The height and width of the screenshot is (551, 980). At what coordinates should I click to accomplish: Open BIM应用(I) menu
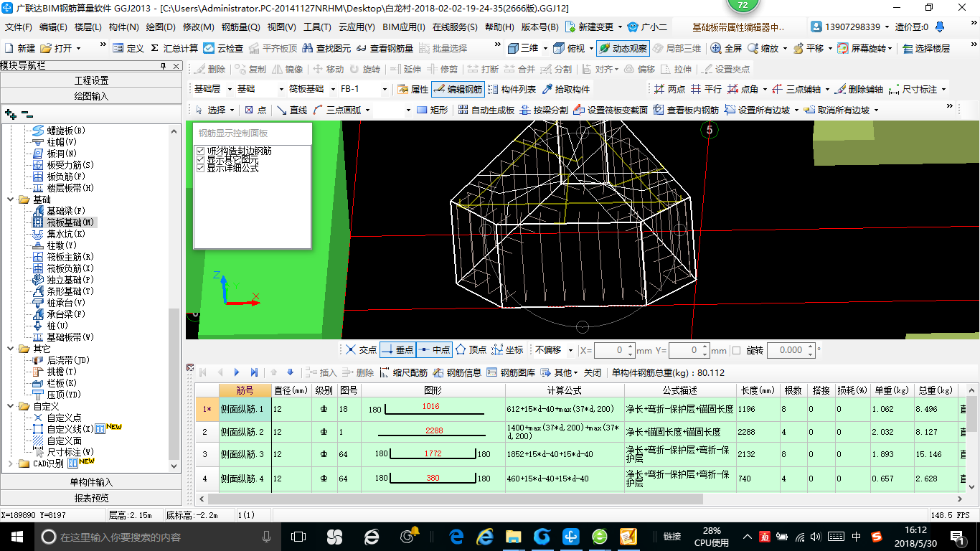point(404,27)
